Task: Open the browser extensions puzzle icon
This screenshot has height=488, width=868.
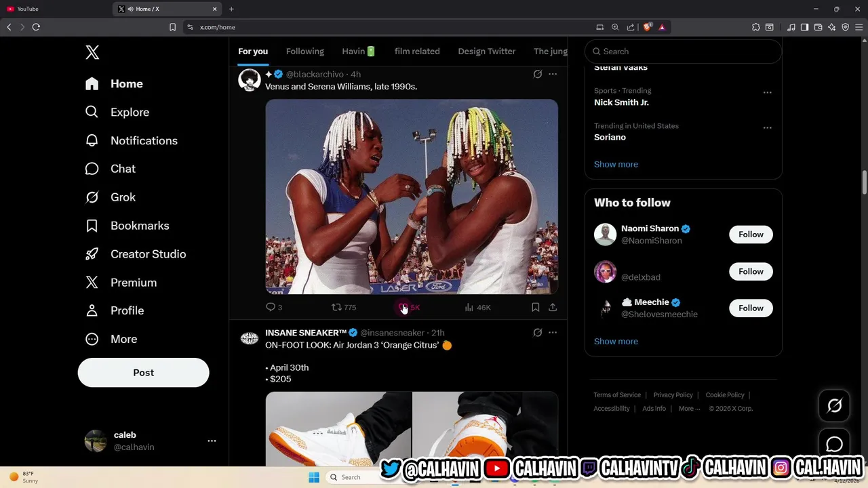Action: coord(756,27)
